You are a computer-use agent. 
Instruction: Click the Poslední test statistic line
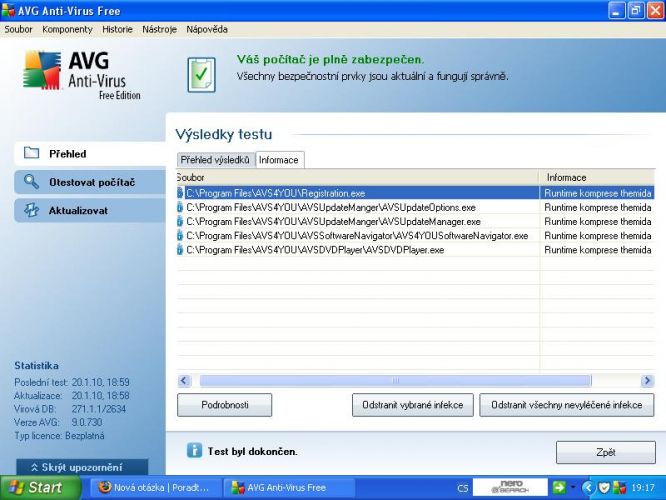point(72,382)
